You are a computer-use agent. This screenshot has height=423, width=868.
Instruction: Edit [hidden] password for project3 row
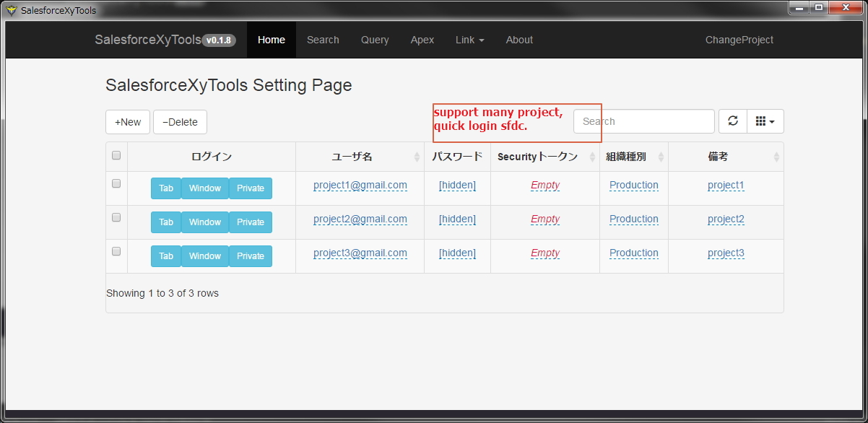pyautogui.click(x=457, y=253)
